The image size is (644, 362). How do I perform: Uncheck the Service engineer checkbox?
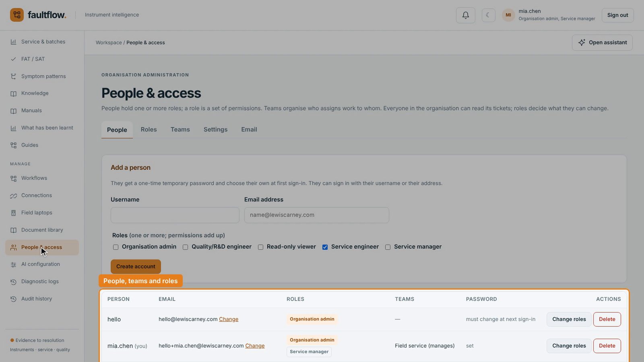tap(325, 247)
